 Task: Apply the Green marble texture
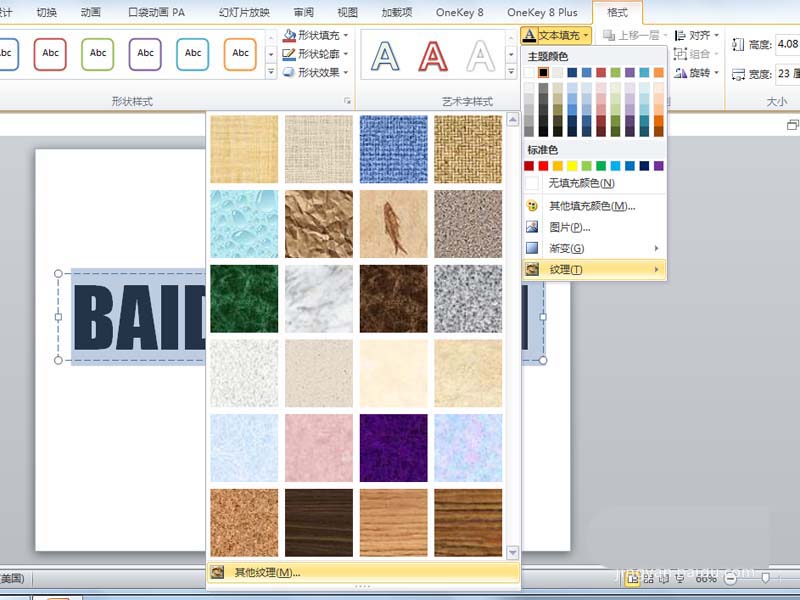tap(244, 298)
